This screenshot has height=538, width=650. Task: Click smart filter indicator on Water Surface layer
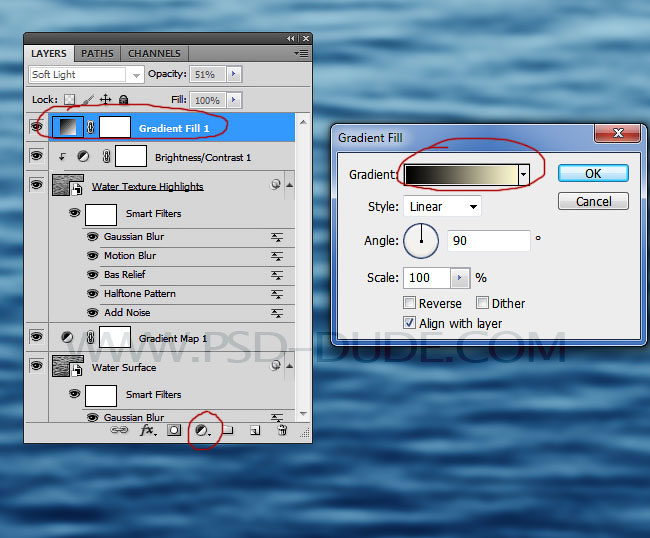coord(275,365)
